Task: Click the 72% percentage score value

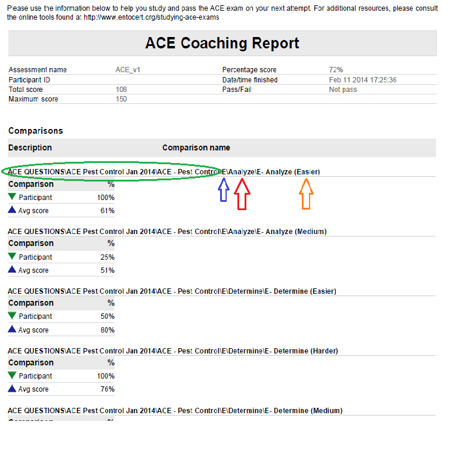Action: tap(336, 70)
